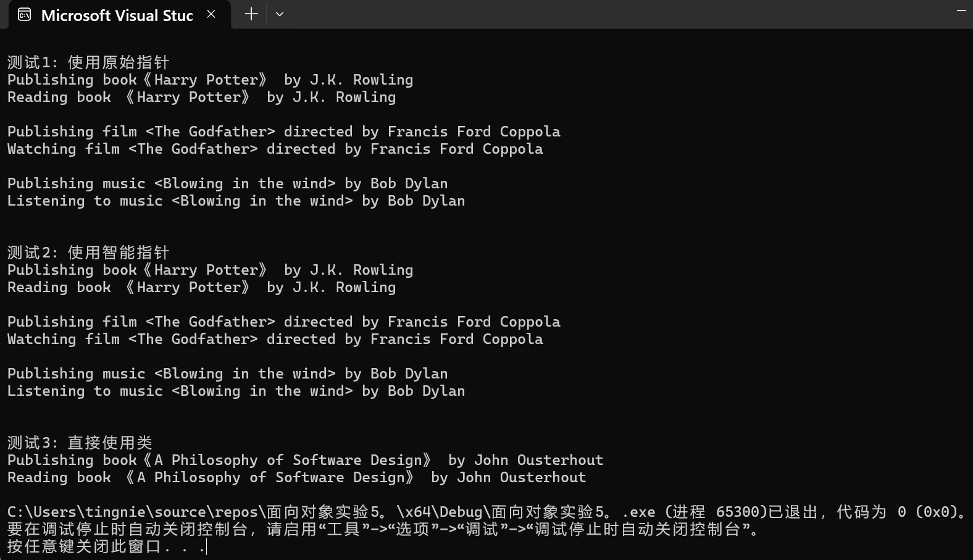The height and width of the screenshot is (560, 973).
Task: Open a new terminal tab
Action: 251,14
